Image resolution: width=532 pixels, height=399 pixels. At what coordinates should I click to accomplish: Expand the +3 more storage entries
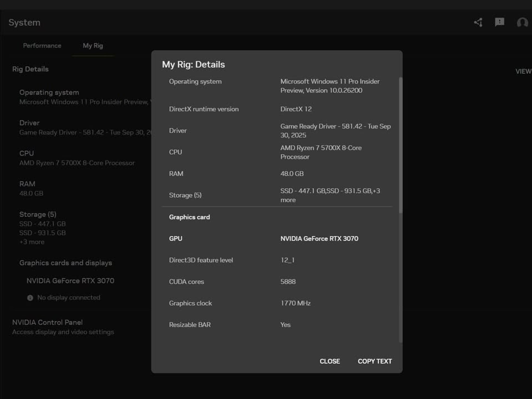tap(31, 242)
